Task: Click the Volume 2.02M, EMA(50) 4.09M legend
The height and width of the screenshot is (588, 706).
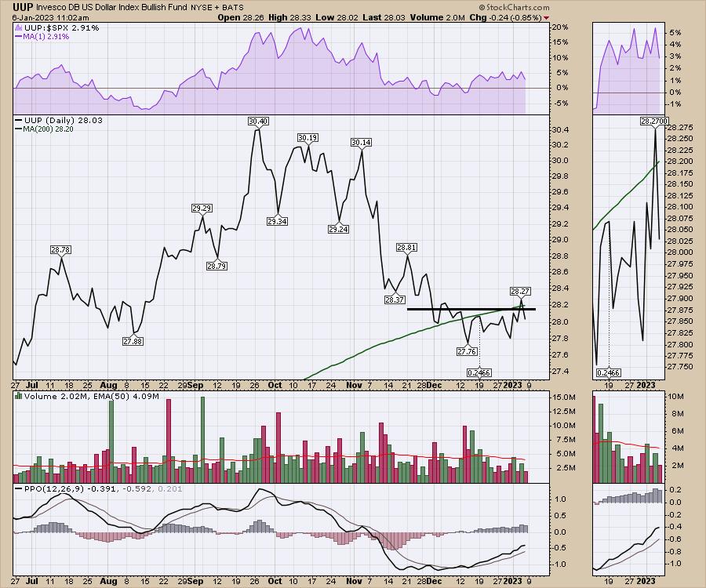Action: (92, 397)
